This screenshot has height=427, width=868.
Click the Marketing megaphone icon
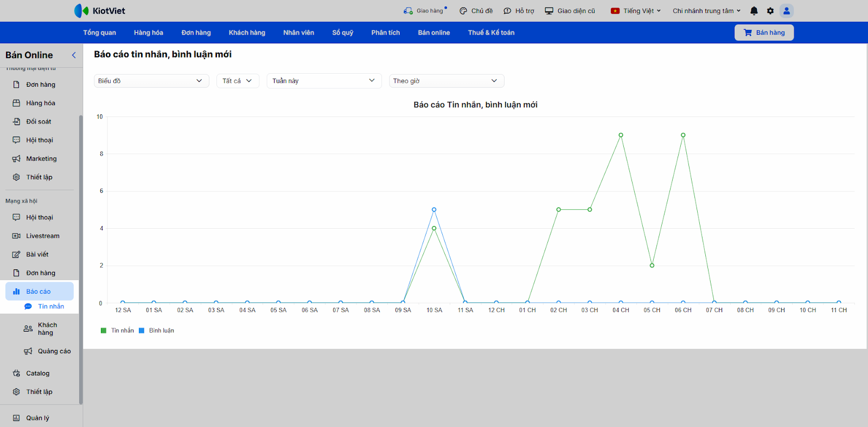[x=16, y=159]
